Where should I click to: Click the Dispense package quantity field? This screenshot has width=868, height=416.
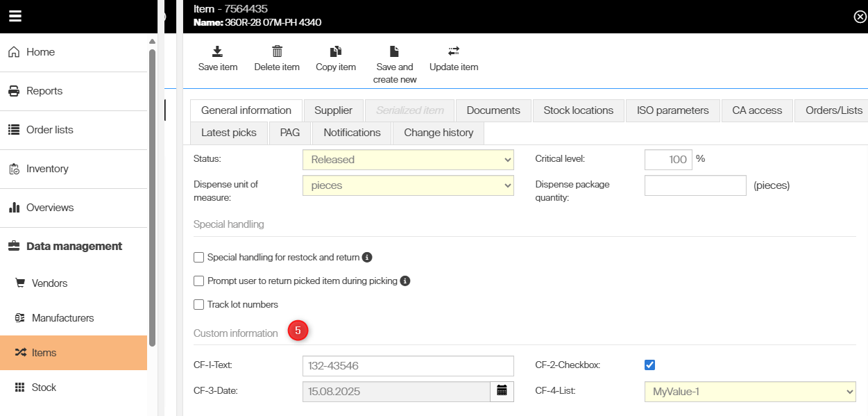coord(695,186)
